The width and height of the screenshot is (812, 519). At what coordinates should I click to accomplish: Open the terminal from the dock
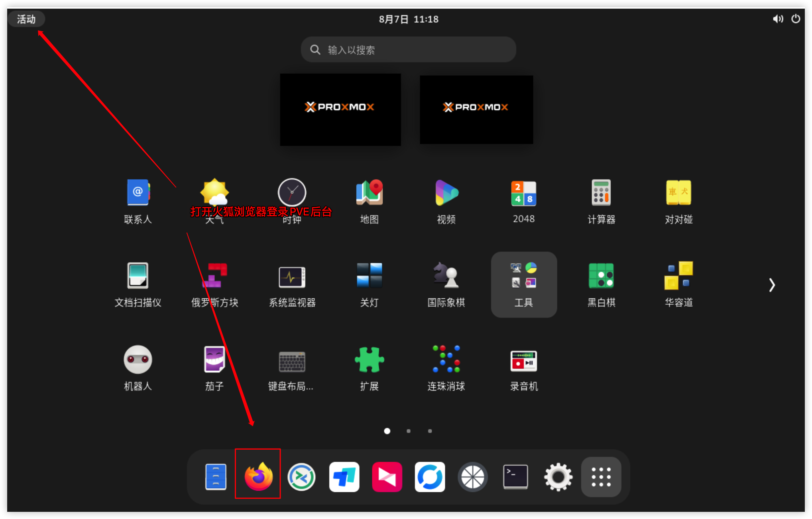click(x=515, y=476)
